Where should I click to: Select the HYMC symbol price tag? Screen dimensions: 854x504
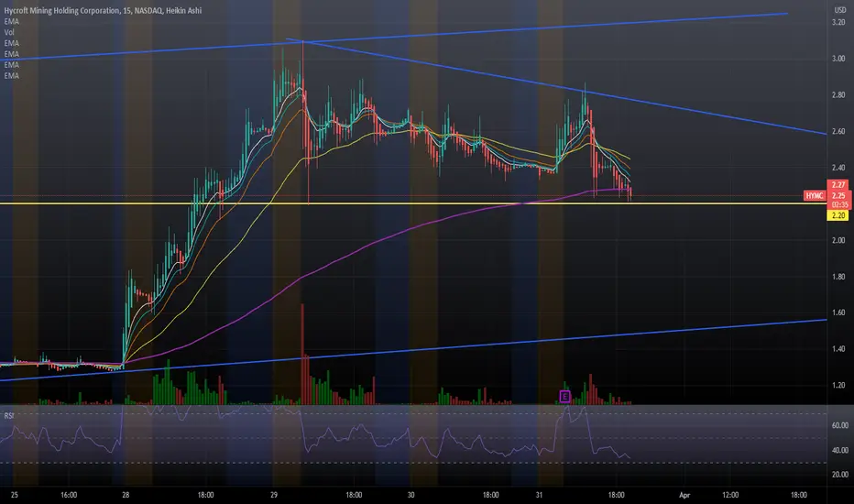point(815,195)
